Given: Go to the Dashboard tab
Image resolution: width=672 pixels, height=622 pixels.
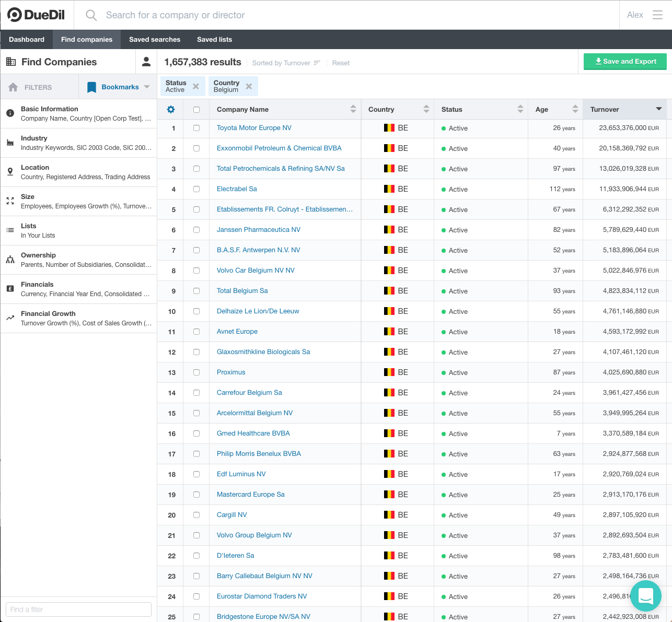Looking at the screenshot, I should pyautogui.click(x=27, y=40).
